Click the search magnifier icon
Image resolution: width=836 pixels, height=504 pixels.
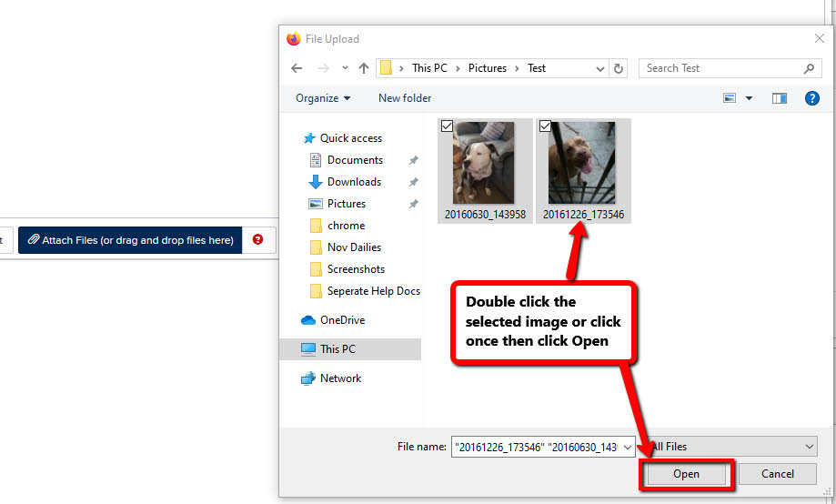coord(809,68)
